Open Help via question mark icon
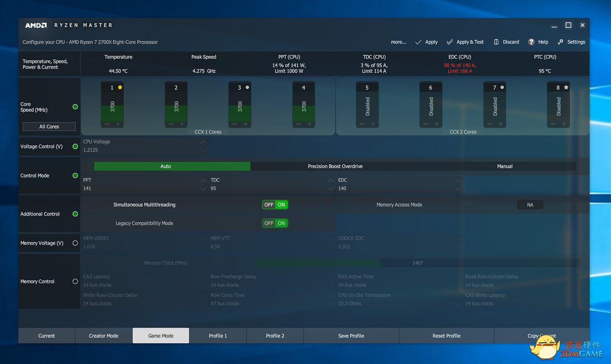 (531, 42)
